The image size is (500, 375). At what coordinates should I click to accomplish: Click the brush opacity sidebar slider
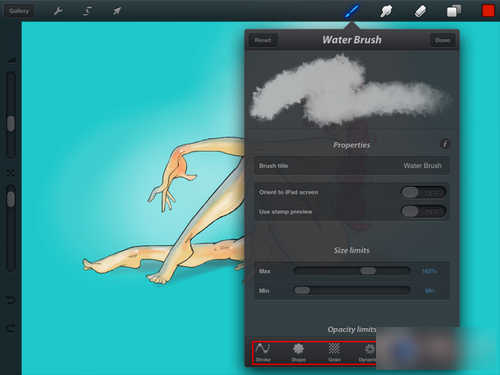coord(11,227)
